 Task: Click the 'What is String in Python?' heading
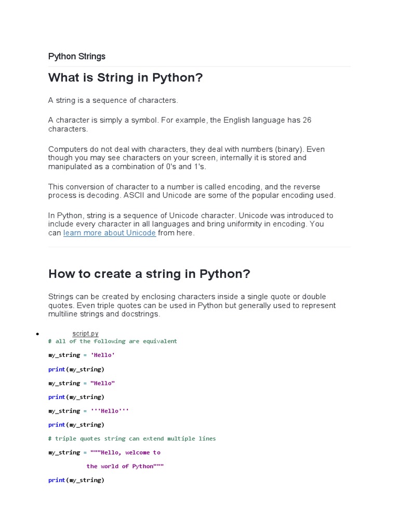tap(125, 78)
